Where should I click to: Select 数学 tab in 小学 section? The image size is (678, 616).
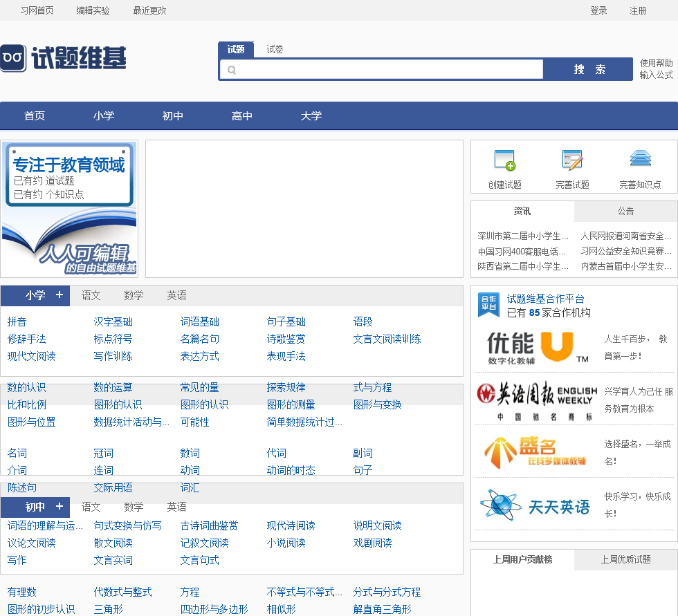tap(134, 295)
